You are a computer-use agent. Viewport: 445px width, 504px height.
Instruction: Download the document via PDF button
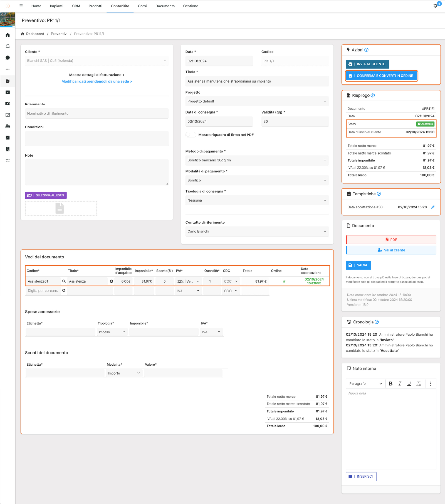391,239
